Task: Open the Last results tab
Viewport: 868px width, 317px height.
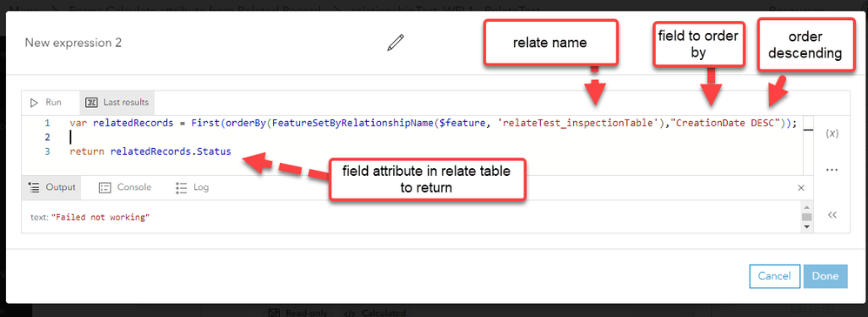Action: click(x=117, y=103)
